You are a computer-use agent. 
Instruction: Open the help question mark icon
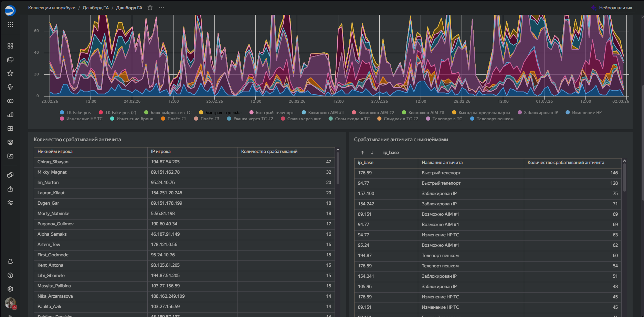(x=10, y=275)
